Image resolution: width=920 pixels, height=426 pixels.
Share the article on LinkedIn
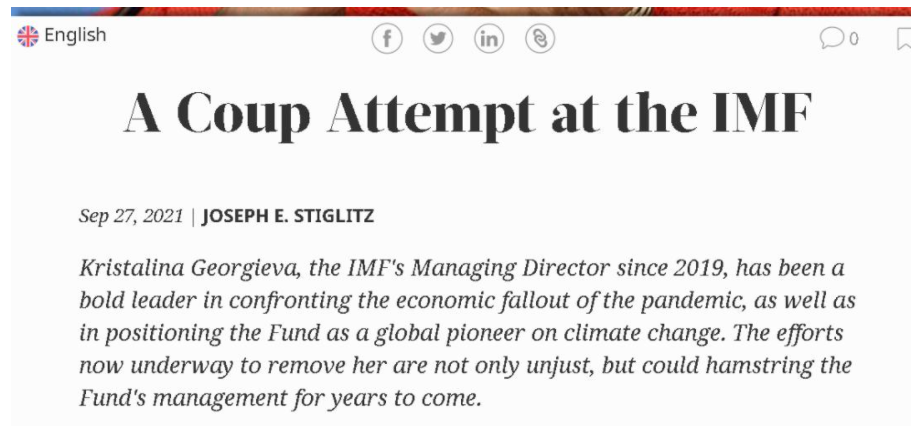click(x=489, y=39)
